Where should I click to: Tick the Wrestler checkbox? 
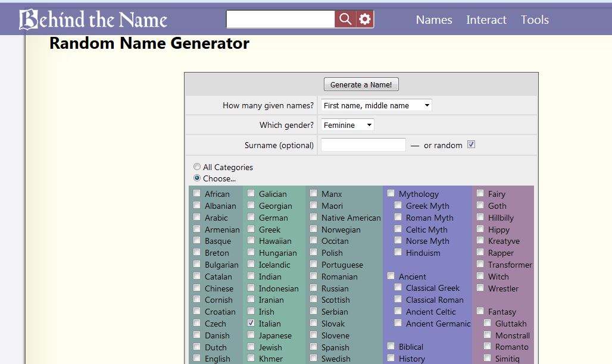click(480, 288)
